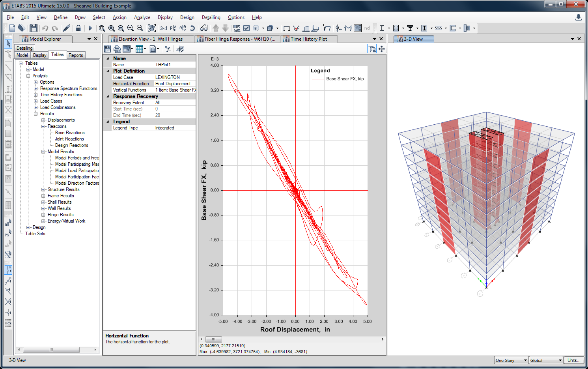Click the Plan view 'Pln' icon
Screen dimensions: 588x369
click(173, 28)
